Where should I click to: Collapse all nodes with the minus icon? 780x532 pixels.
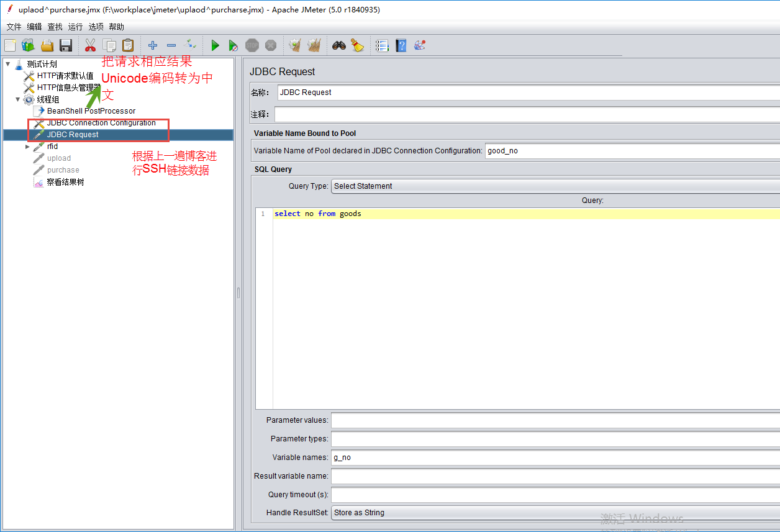pyautogui.click(x=171, y=45)
